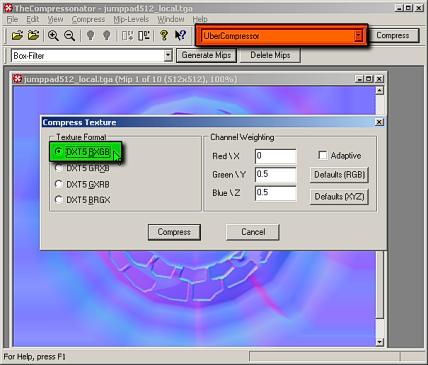Open the Mip-Levels menu
Image resolution: width=428 pixels, height=365 pixels.
click(x=131, y=19)
